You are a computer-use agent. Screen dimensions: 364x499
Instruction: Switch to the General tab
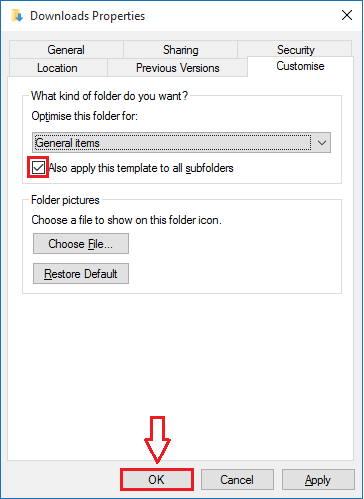66,50
